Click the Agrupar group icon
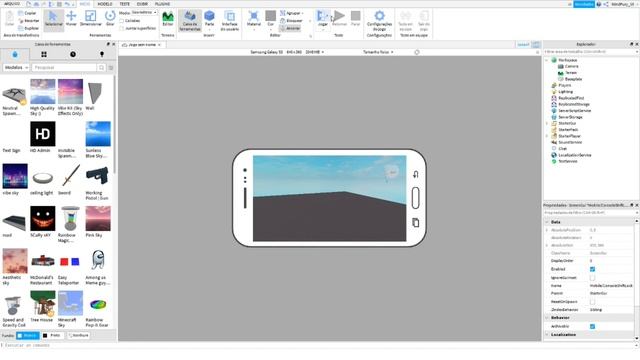The width and height of the screenshot is (640, 360). pyautogui.click(x=283, y=13)
